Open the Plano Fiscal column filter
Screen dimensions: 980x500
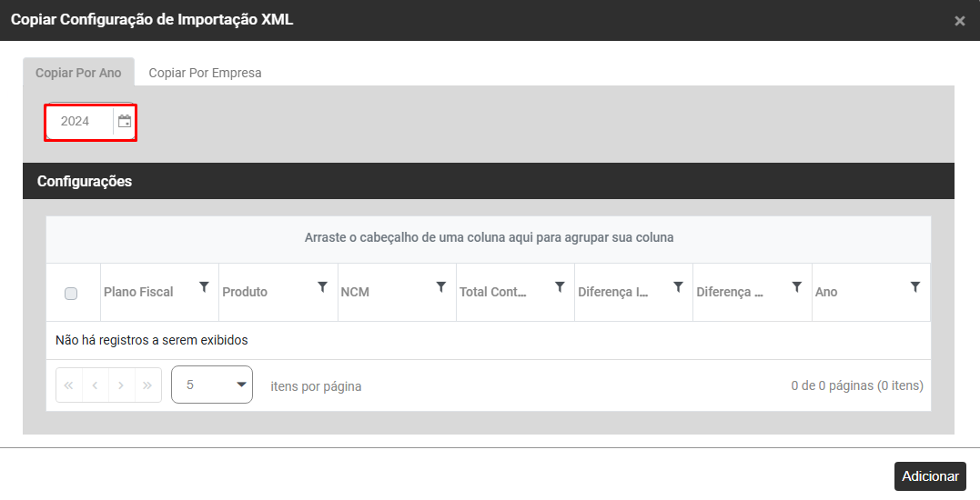204,287
